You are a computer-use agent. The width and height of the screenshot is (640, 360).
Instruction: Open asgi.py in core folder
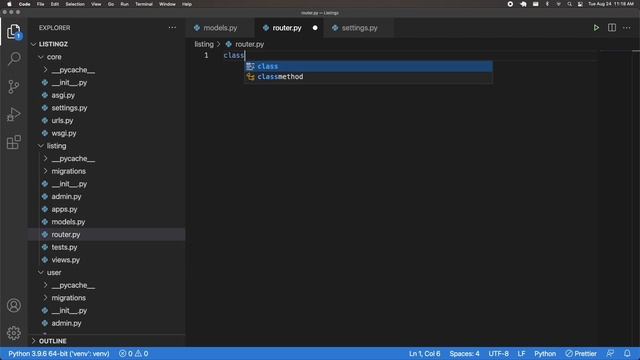pyautogui.click(x=63, y=95)
